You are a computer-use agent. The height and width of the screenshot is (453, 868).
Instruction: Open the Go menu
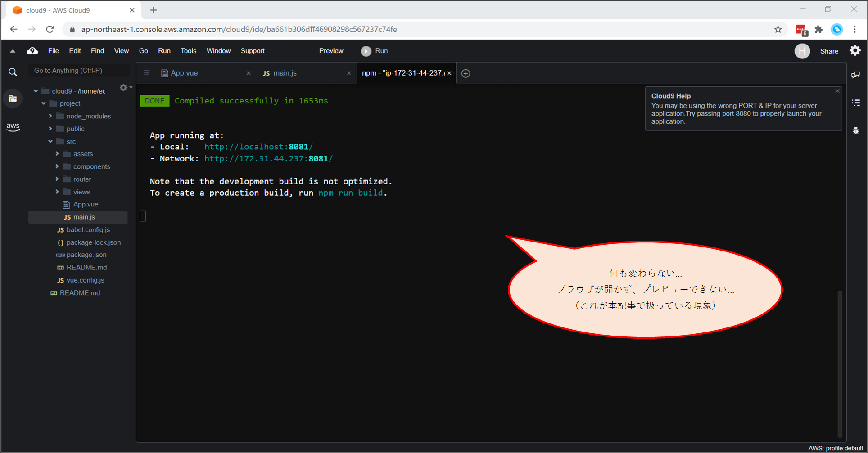(x=144, y=51)
